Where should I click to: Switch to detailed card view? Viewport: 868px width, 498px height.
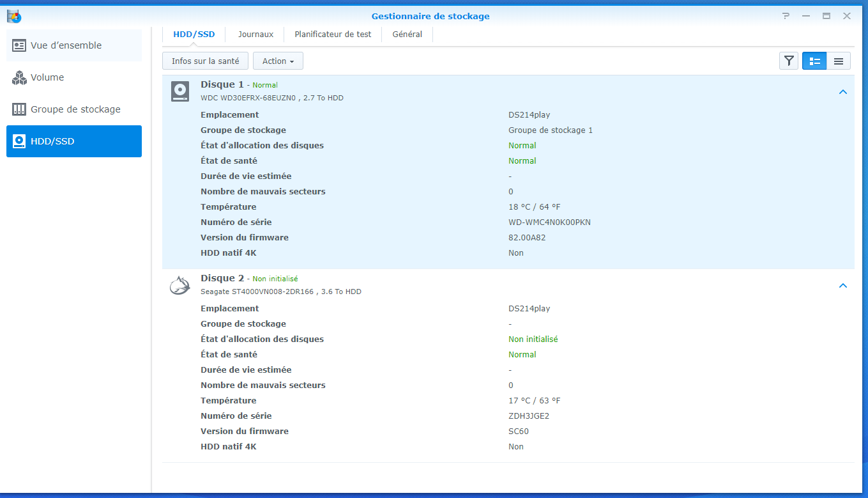pos(814,61)
